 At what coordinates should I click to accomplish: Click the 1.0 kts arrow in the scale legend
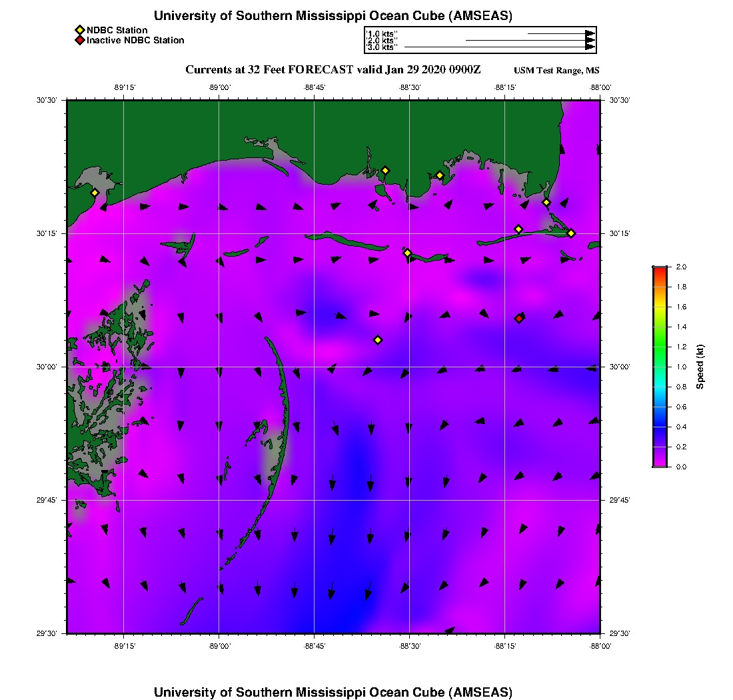pyautogui.click(x=560, y=33)
